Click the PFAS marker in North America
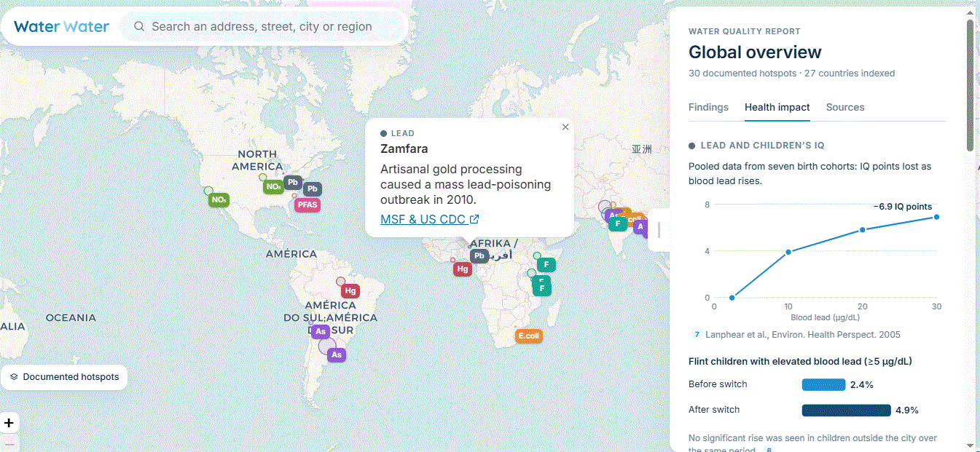 [x=307, y=205]
